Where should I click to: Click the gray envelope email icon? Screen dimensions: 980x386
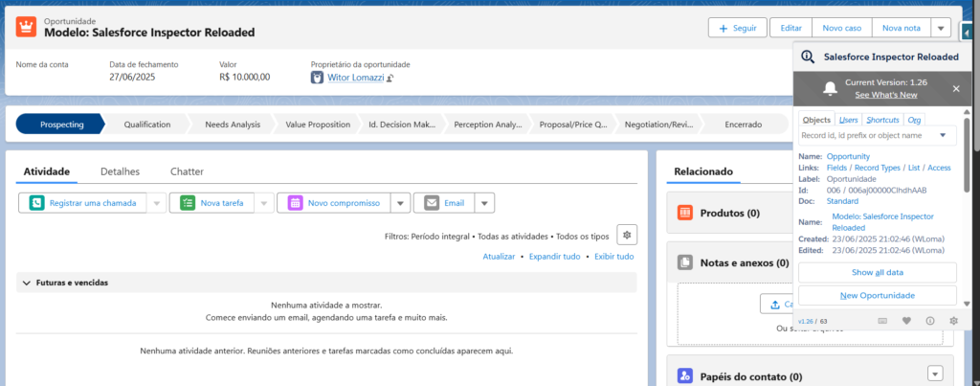tap(432, 203)
